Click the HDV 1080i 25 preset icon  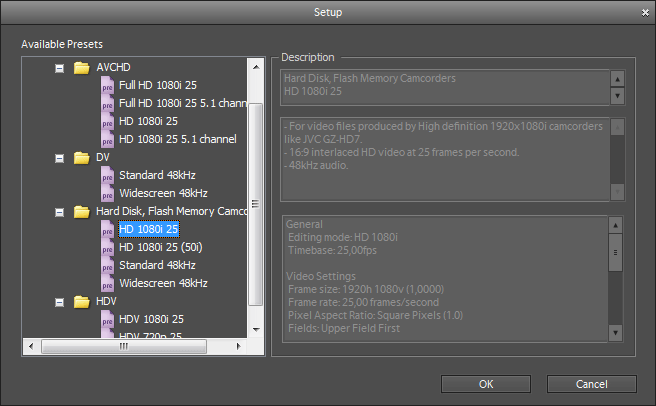108,319
